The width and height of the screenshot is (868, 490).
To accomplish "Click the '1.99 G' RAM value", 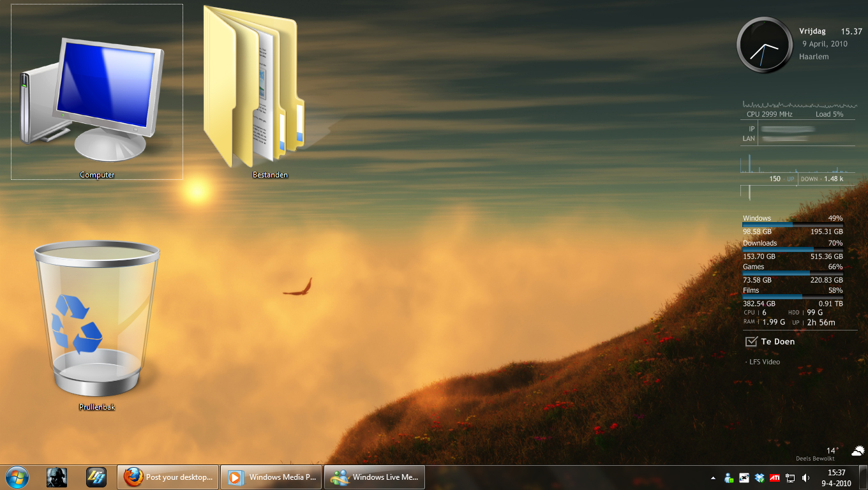I will 774,322.
